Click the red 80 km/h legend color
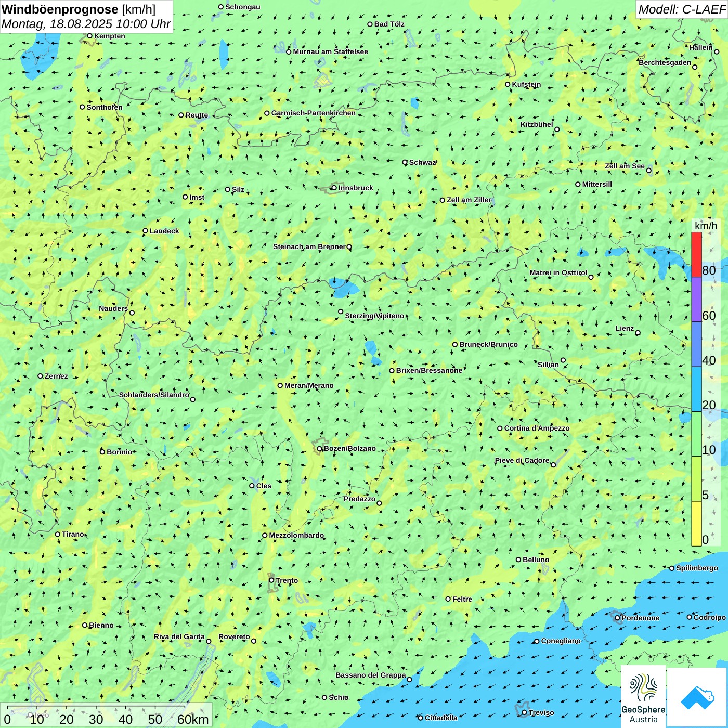The width and height of the screenshot is (728, 728). pos(696,254)
